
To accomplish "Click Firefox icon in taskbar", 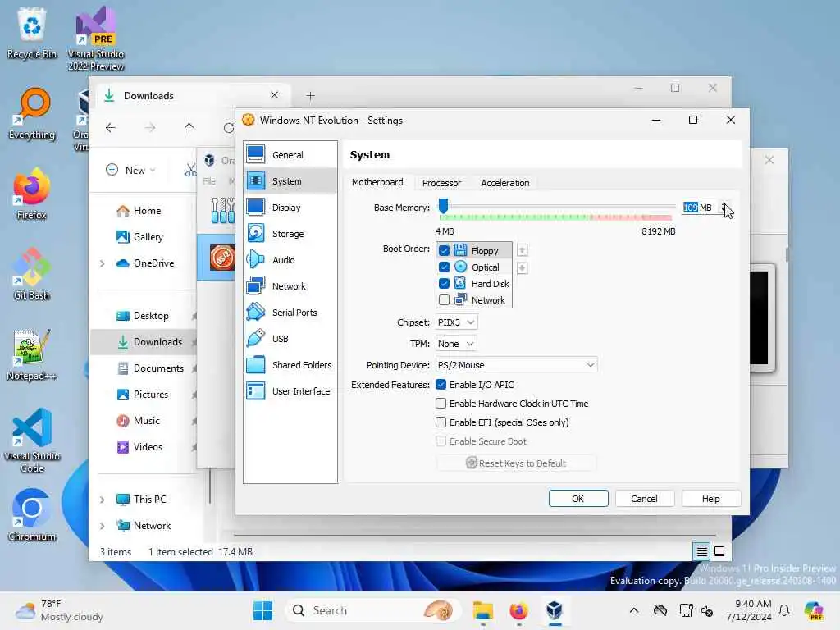I will [x=518, y=610].
